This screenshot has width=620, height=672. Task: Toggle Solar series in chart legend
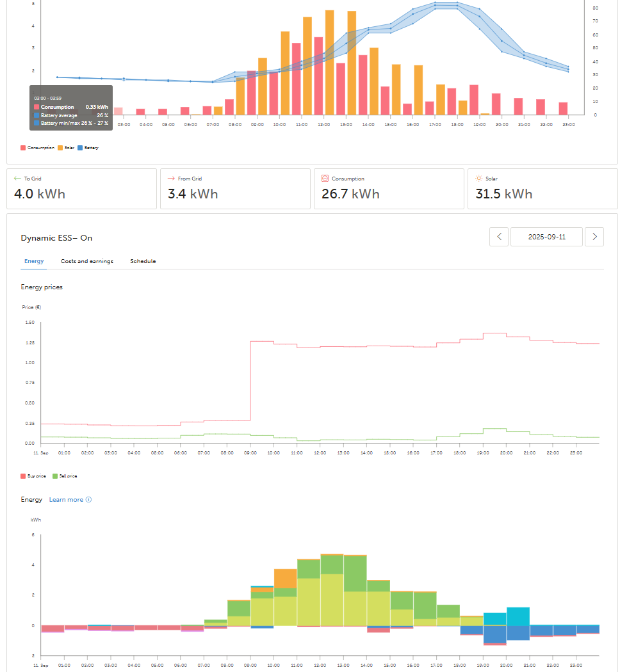pos(66,148)
